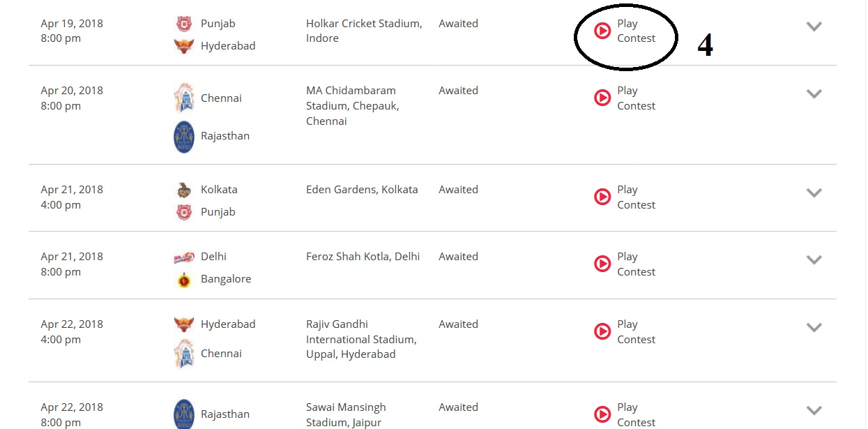Screen dimensions: 868x429
Task: Click the Bangalore team logo in Apr 21 match
Action: (183, 279)
